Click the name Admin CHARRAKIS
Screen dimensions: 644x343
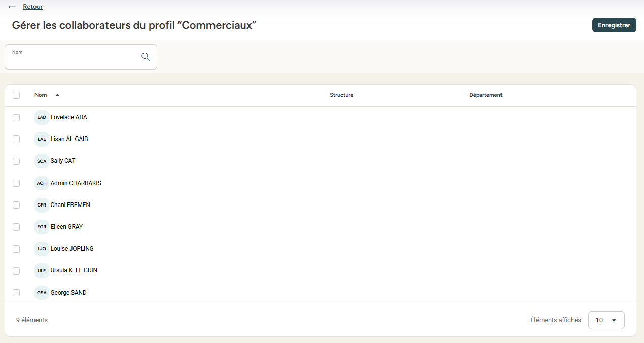coord(76,183)
